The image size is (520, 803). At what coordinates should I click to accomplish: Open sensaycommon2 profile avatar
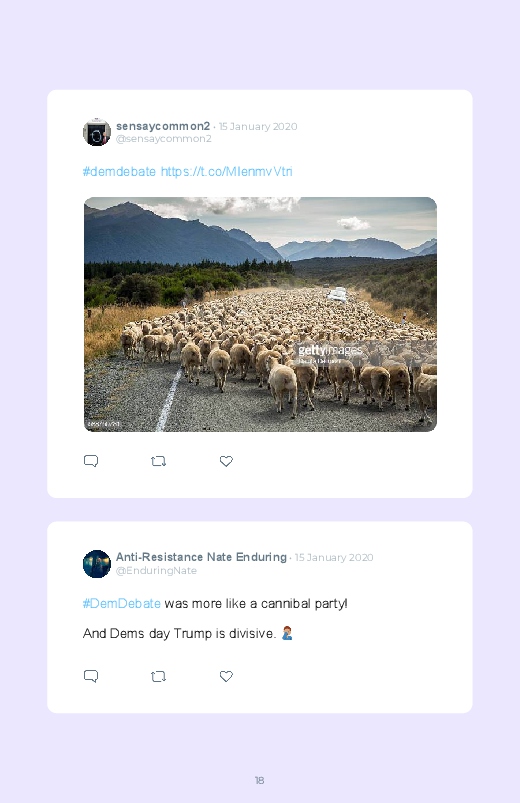coord(97,132)
